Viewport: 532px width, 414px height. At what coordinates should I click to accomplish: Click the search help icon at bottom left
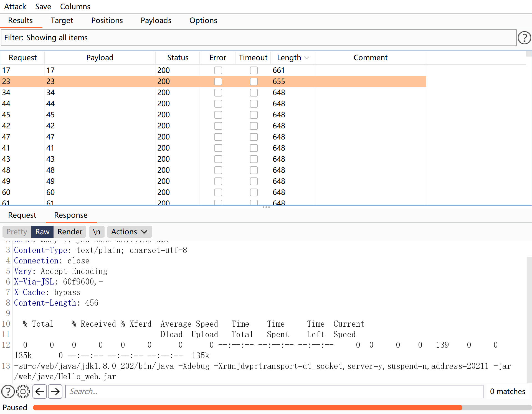8,392
